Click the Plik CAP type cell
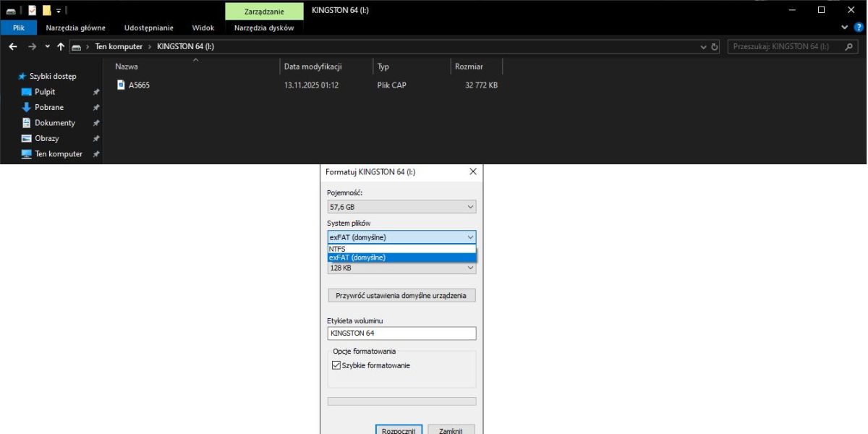 pos(391,85)
